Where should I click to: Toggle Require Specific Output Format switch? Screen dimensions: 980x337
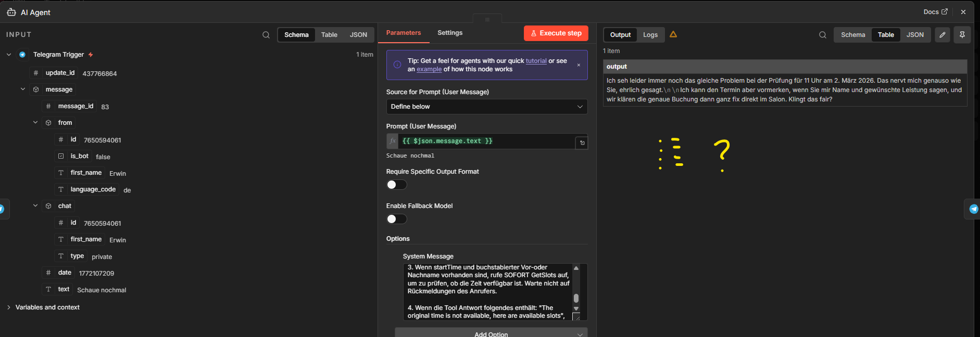[396, 185]
